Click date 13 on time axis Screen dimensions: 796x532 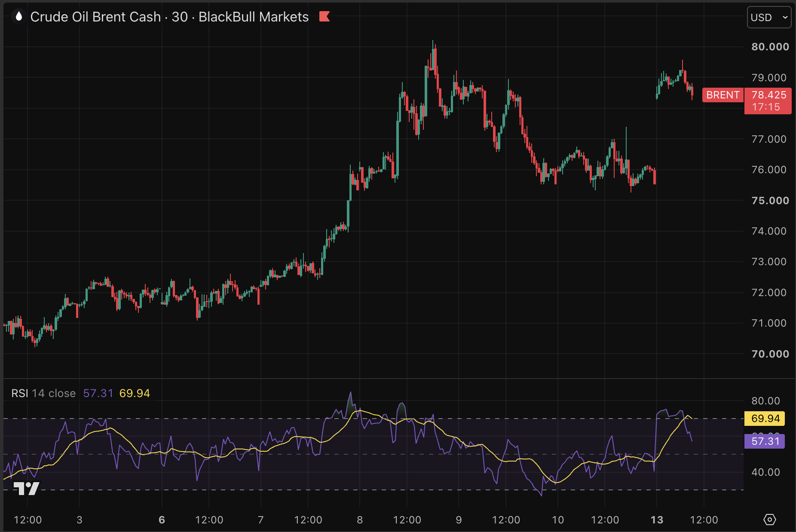[657, 520]
